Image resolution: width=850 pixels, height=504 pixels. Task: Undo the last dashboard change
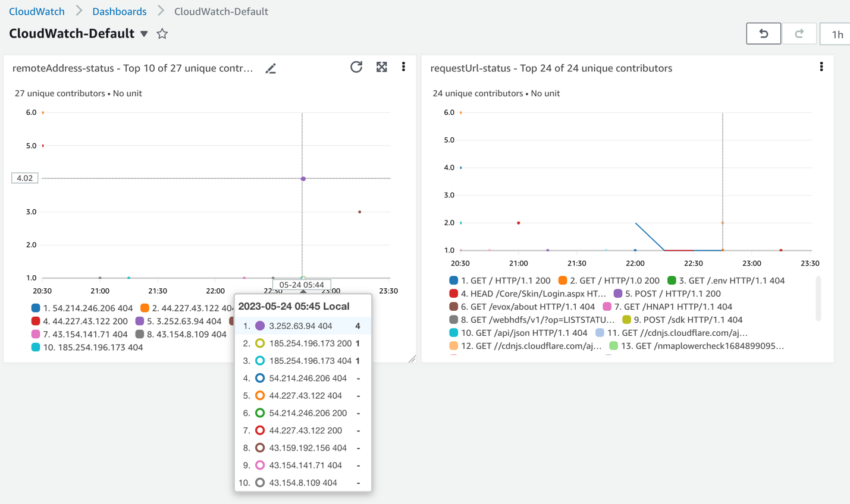(x=763, y=33)
